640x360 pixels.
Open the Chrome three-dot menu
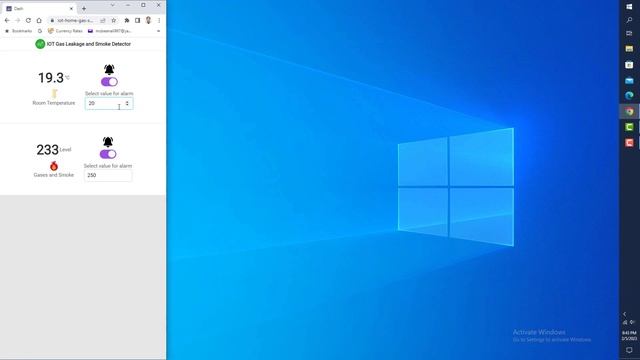coord(159,20)
